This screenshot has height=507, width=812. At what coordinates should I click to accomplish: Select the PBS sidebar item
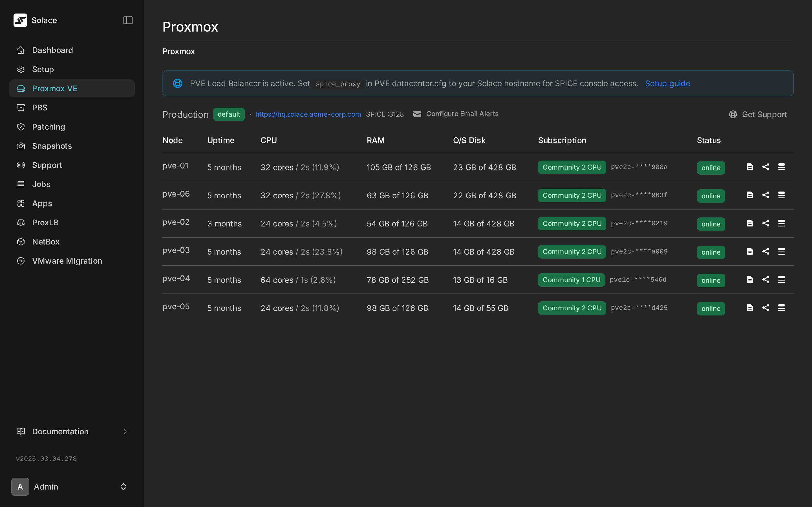tap(40, 107)
